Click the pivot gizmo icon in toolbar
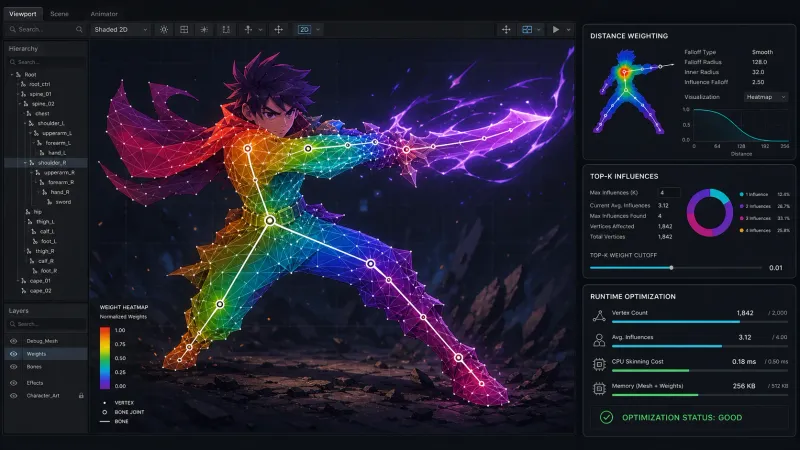This screenshot has height=450, width=800. [x=248, y=30]
